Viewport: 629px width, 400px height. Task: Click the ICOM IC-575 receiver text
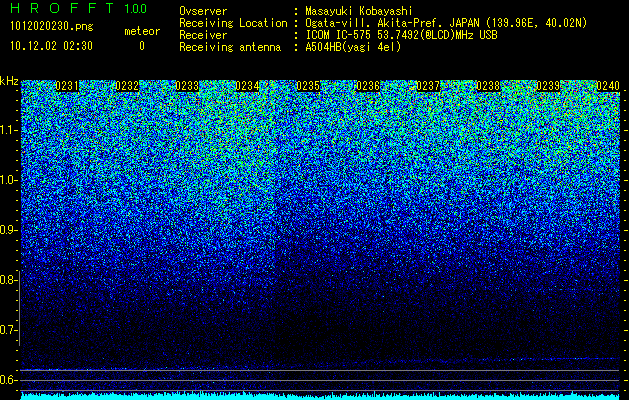(401, 35)
